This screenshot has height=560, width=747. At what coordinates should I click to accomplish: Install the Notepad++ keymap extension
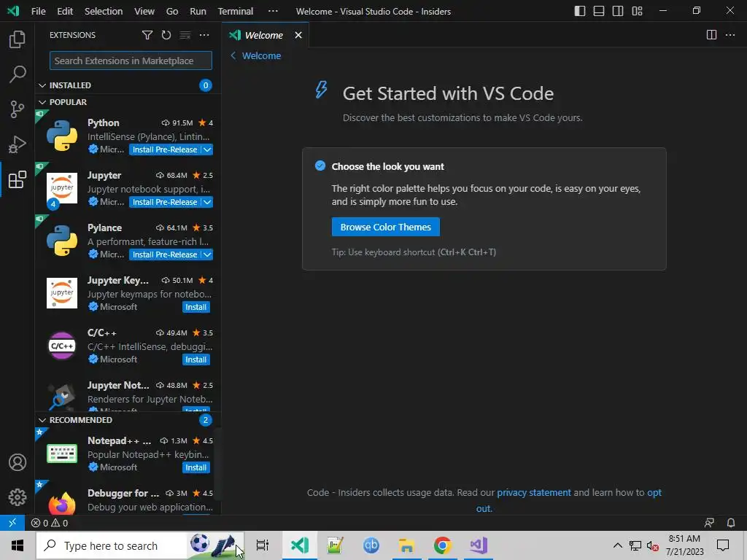(196, 467)
